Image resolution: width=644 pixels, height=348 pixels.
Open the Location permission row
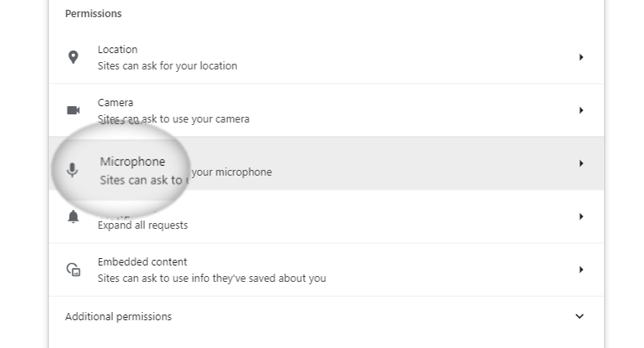pyautogui.click(x=326, y=57)
